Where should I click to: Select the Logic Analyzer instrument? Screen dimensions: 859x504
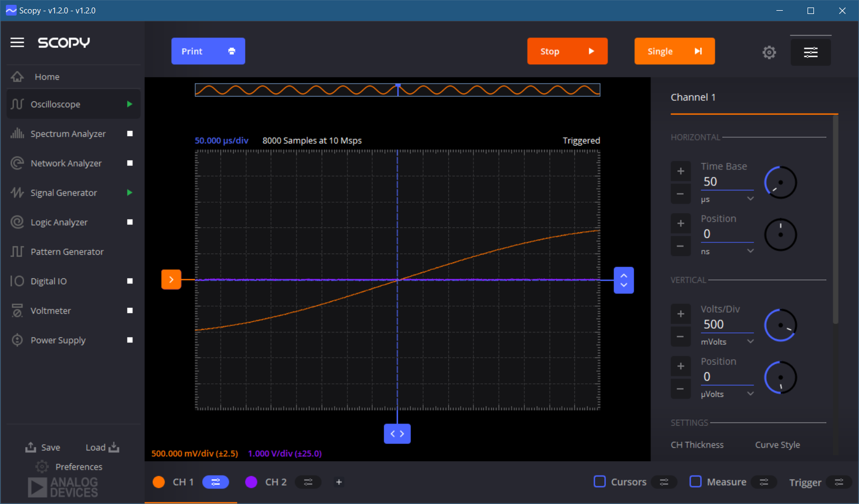coord(59,222)
